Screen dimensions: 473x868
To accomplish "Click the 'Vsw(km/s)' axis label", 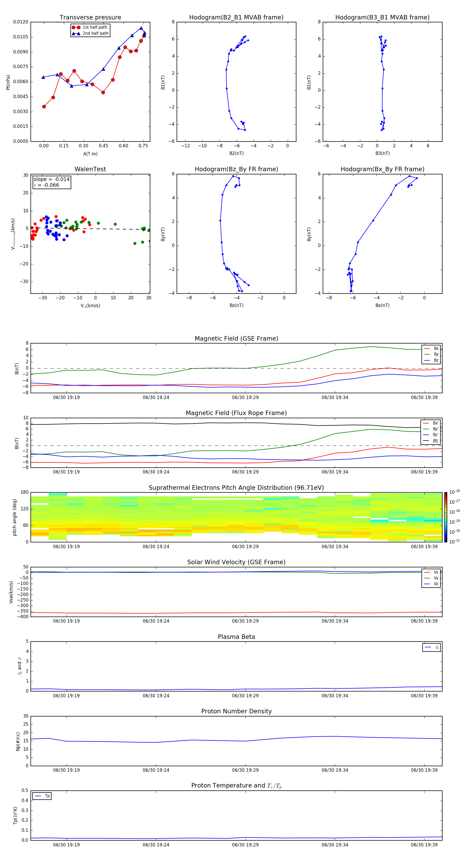I will pyautogui.click(x=11, y=592).
